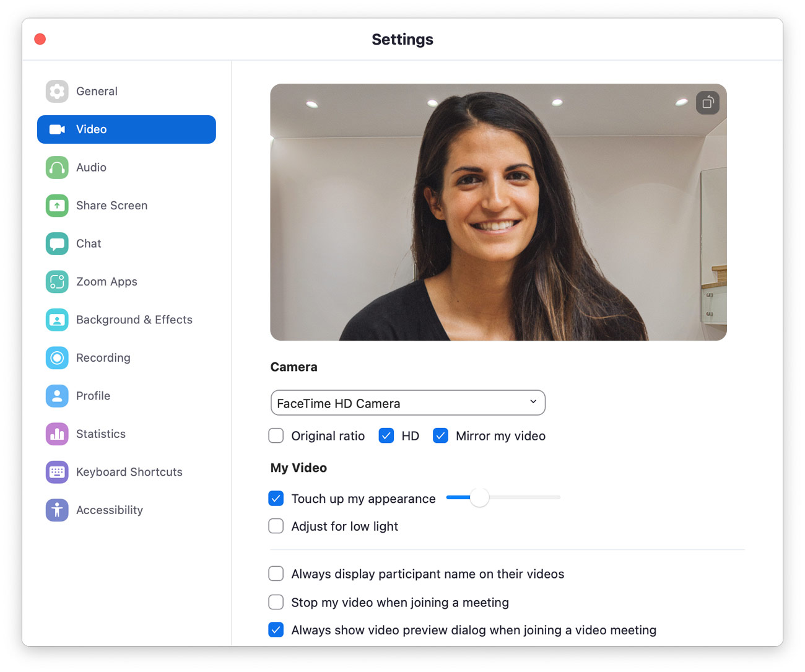
Task: Select the Share Screen icon
Action: pos(57,205)
